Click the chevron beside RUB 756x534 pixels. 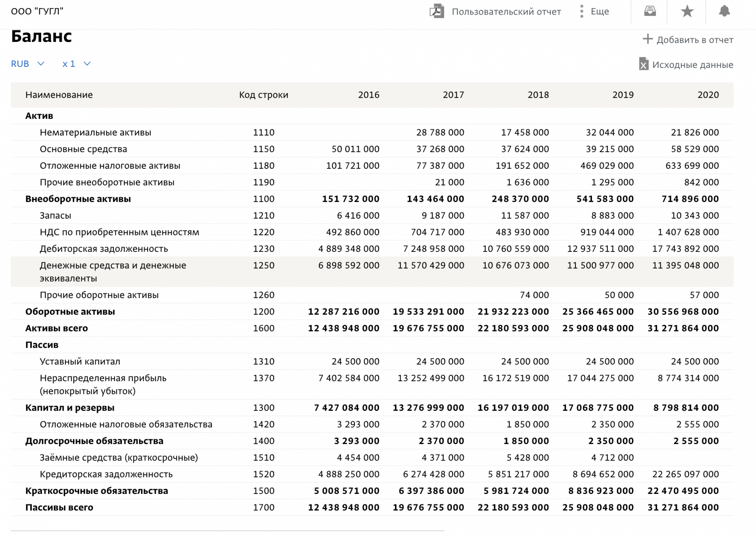(41, 64)
